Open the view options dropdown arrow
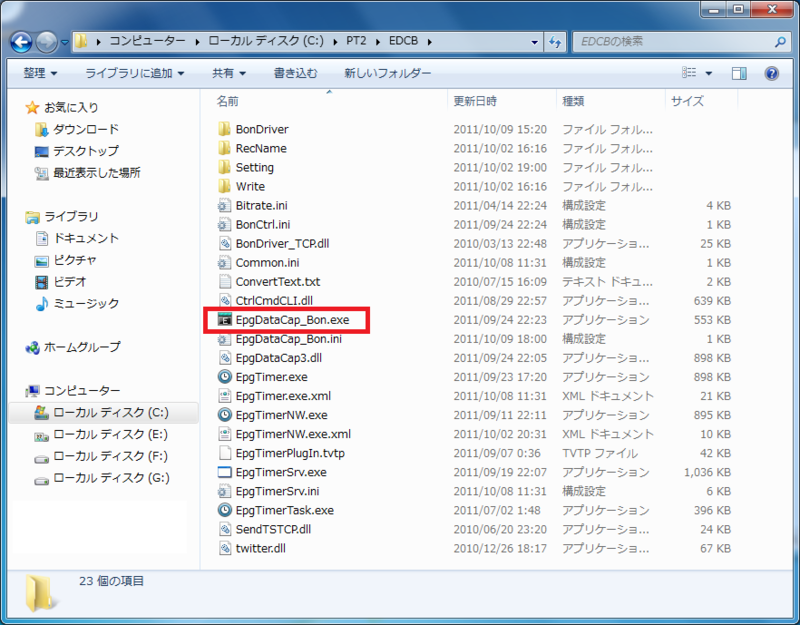 click(x=706, y=73)
